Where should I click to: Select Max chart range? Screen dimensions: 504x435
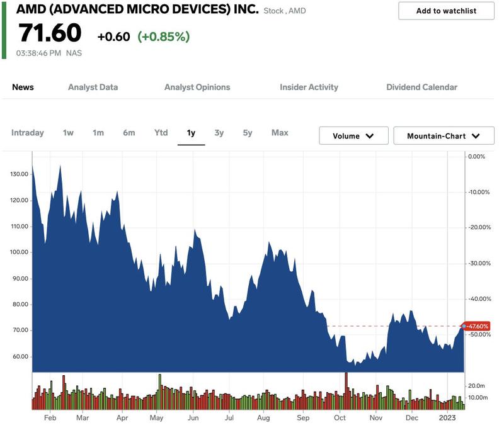pyautogui.click(x=280, y=133)
